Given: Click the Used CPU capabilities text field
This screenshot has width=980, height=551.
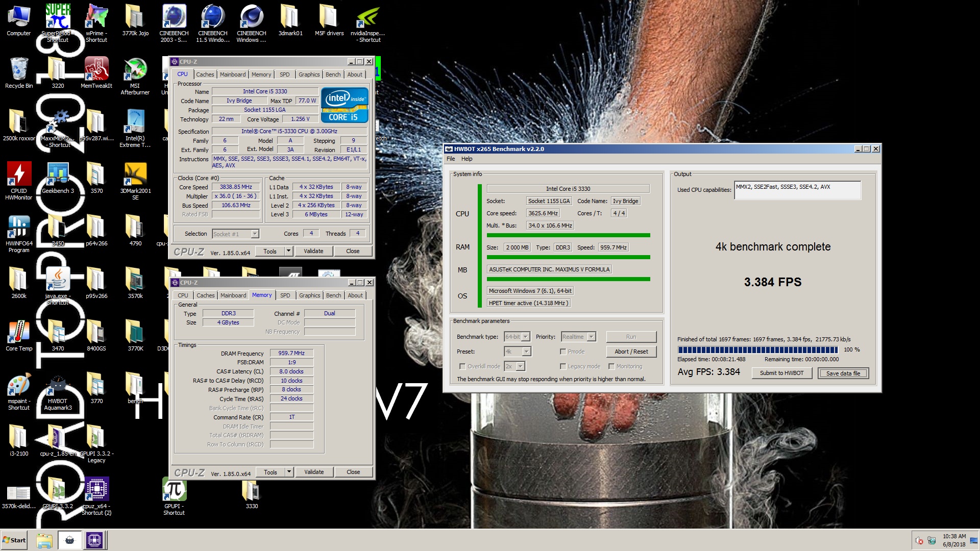Looking at the screenshot, I should (797, 190).
